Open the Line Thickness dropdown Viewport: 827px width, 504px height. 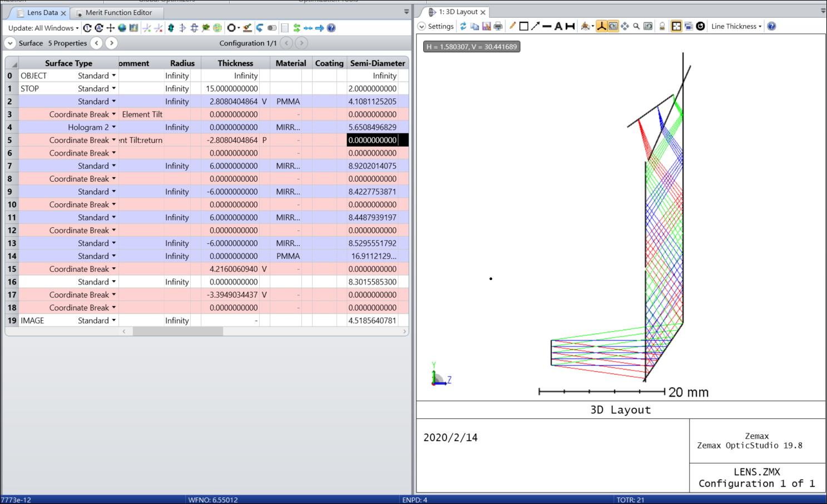[736, 26]
